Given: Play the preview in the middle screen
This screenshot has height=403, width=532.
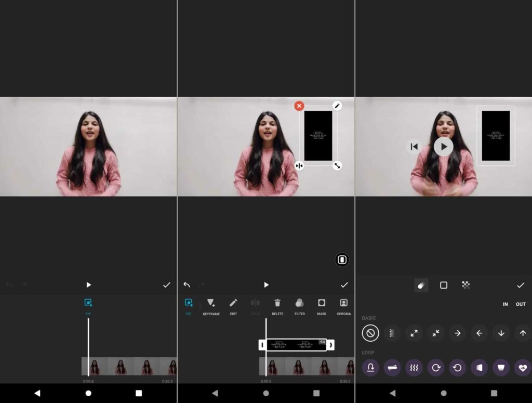Looking at the screenshot, I should [267, 285].
